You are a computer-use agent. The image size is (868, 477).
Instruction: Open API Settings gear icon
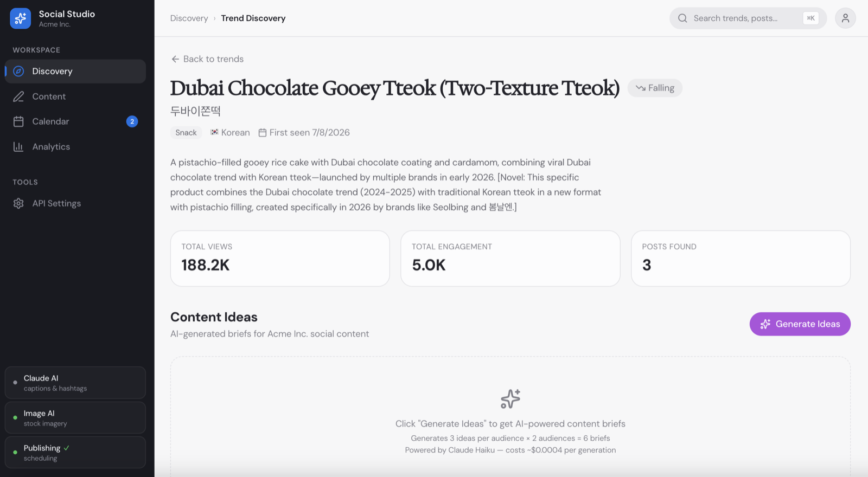[x=18, y=203]
